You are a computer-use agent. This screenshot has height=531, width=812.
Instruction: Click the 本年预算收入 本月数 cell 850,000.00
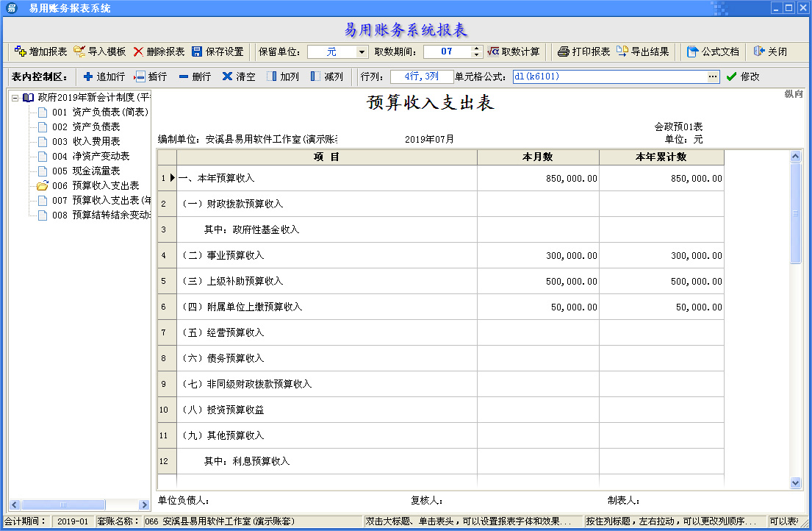(x=538, y=178)
